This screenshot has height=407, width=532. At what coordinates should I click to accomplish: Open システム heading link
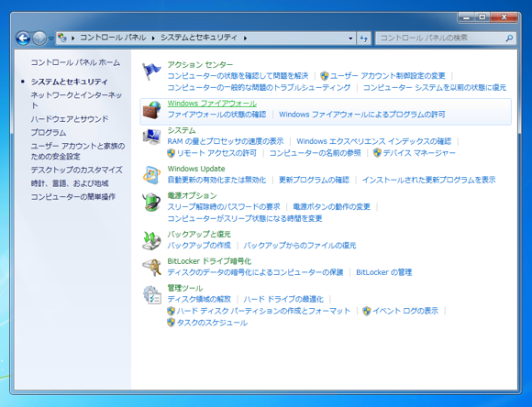point(182,130)
